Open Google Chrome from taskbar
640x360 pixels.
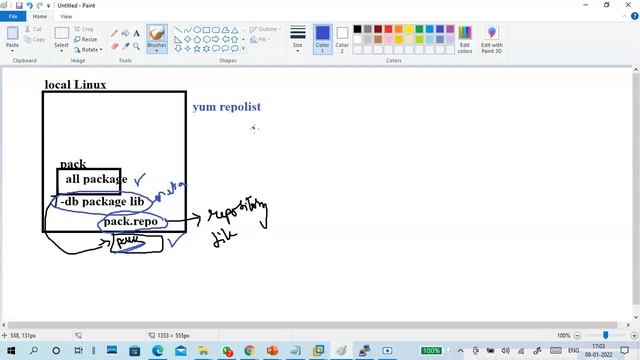249,351
